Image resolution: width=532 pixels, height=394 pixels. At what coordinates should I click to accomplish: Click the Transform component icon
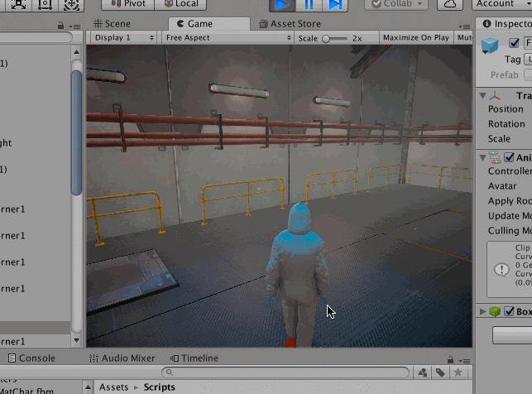(495, 96)
